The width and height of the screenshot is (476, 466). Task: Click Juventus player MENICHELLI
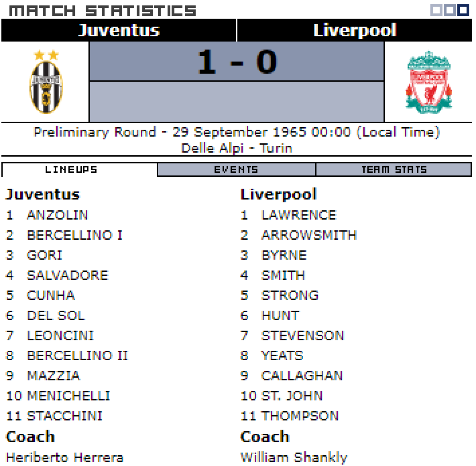68,395
